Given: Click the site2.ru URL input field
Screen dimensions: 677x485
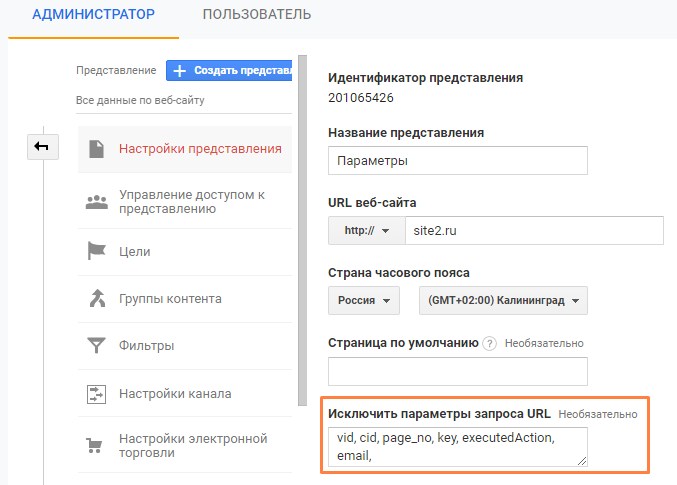Looking at the screenshot, I should (x=534, y=231).
